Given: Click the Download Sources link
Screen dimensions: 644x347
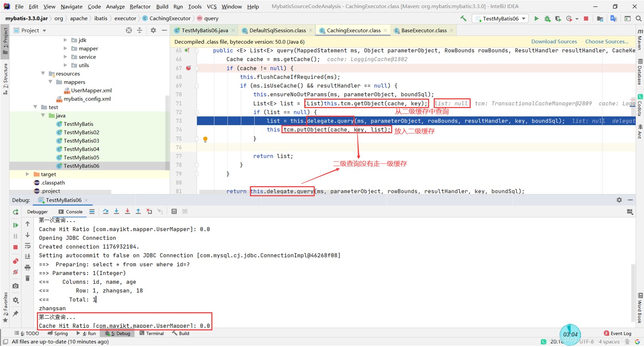Looking at the screenshot, I should (554, 42).
